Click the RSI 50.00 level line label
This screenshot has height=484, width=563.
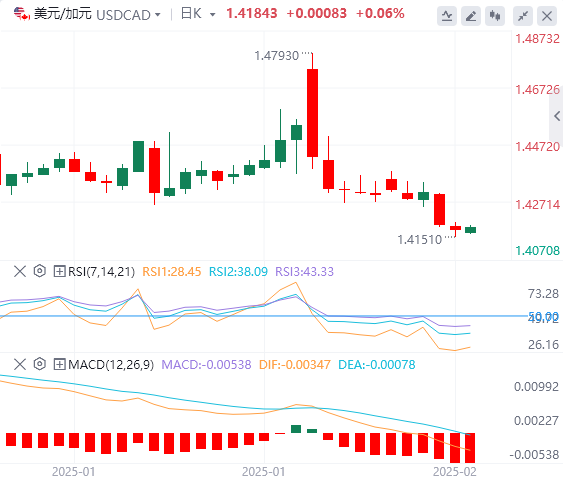[543, 316]
